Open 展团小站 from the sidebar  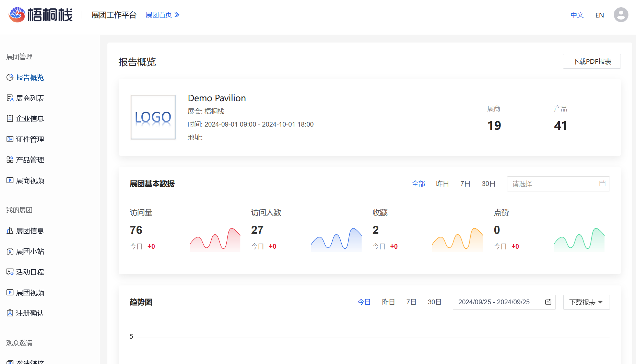pos(30,251)
